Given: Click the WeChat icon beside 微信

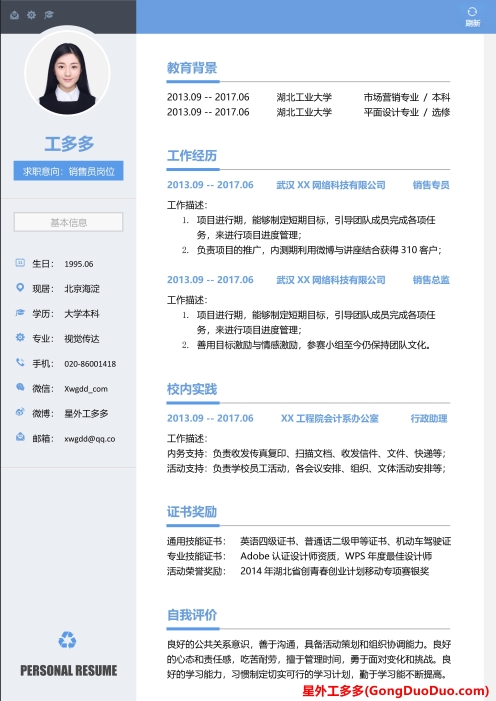Looking at the screenshot, I should tap(20, 387).
